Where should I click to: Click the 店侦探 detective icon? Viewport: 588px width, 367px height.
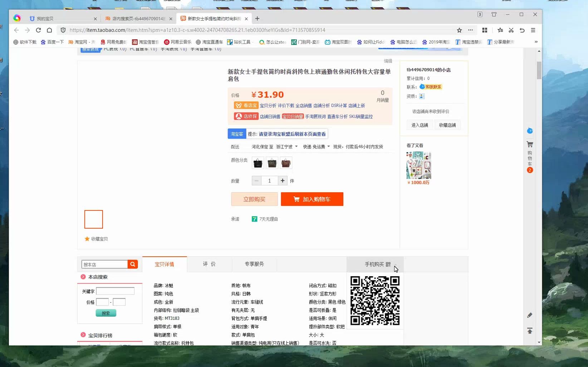246,116
